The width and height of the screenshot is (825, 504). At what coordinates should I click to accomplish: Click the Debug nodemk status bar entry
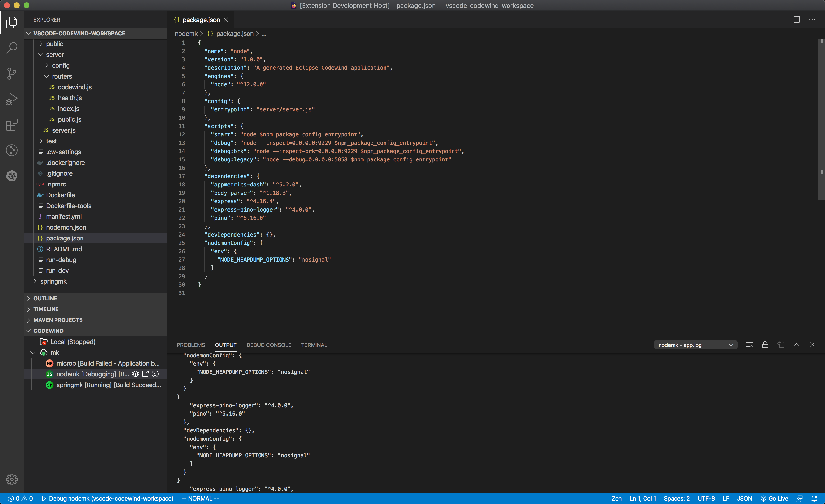107,498
